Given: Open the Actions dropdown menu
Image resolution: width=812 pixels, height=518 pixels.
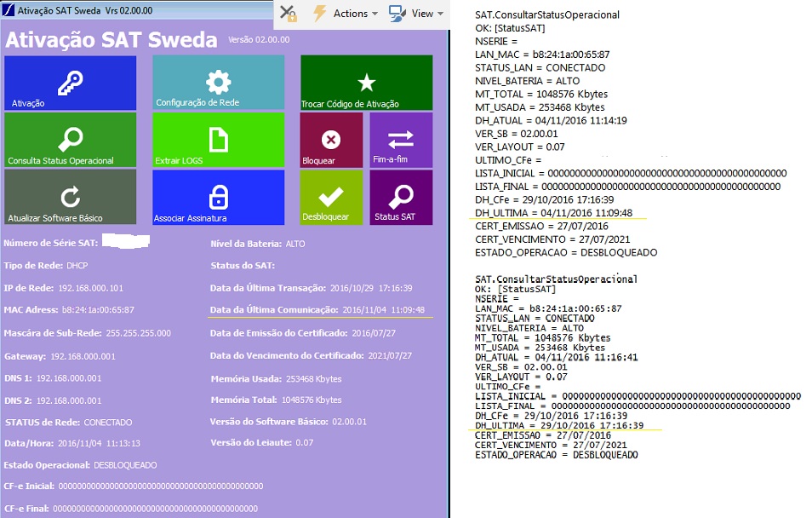Looking at the screenshot, I should (355, 14).
